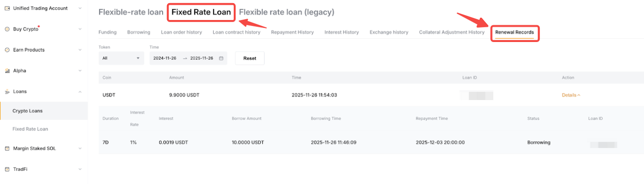This screenshot has width=644, height=184.
Task: Select Crypto Loans in the sidebar
Action: pyautogui.click(x=27, y=111)
